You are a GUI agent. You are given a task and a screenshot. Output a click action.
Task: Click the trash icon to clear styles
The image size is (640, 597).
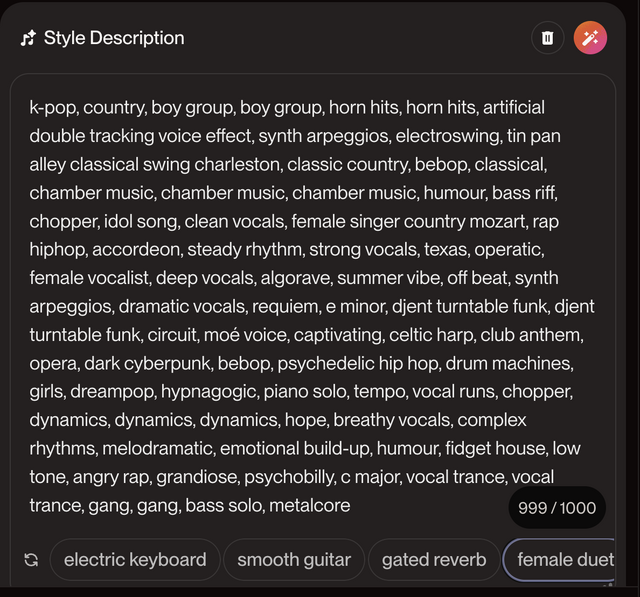pos(547,38)
